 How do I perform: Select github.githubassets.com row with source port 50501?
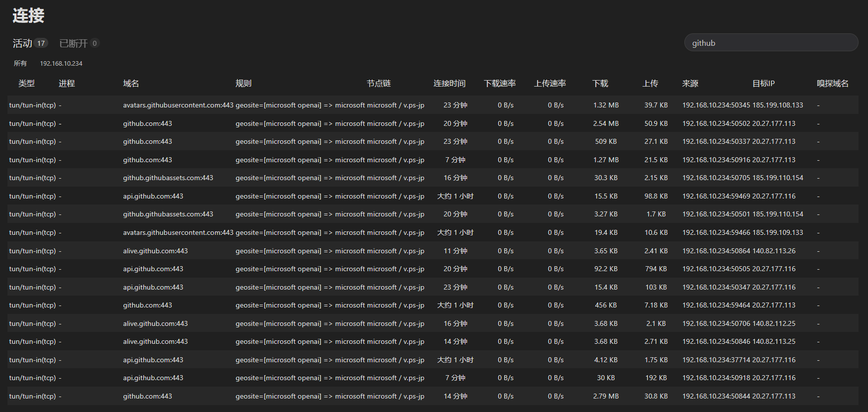433,214
